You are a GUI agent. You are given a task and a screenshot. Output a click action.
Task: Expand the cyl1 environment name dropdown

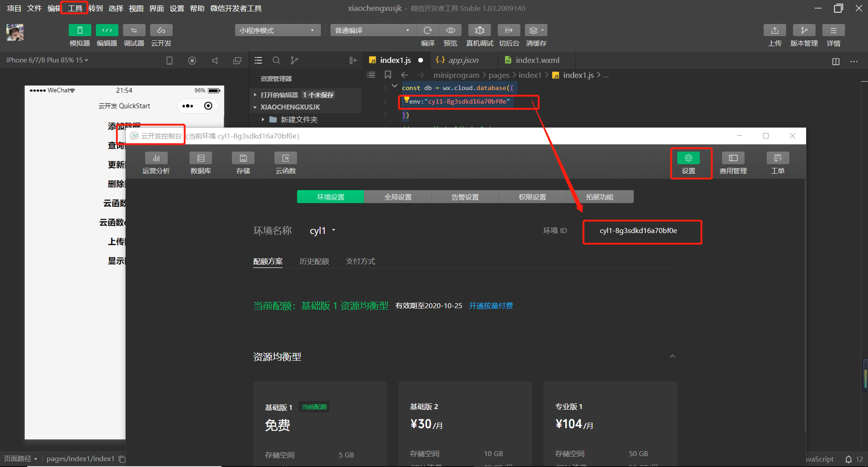coord(334,230)
